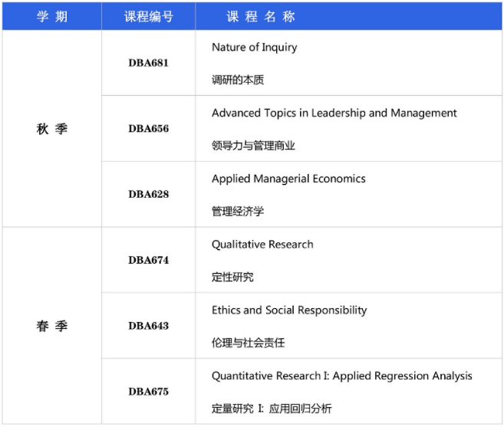Click course code DBA643
The height and width of the screenshot is (427, 504).
pos(148,326)
